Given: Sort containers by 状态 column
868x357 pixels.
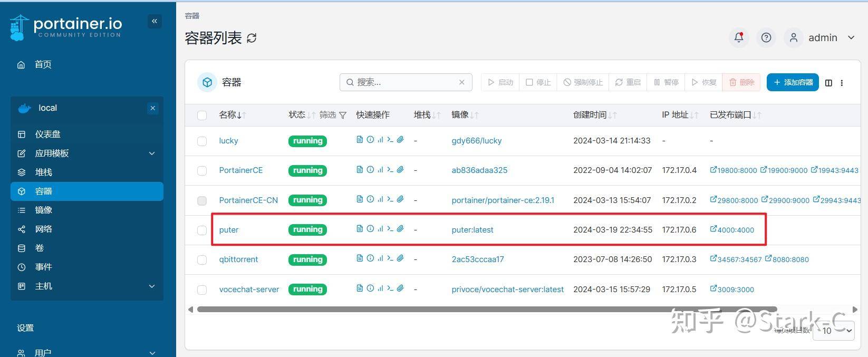Looking at the screenshot, I should (302, 114).
